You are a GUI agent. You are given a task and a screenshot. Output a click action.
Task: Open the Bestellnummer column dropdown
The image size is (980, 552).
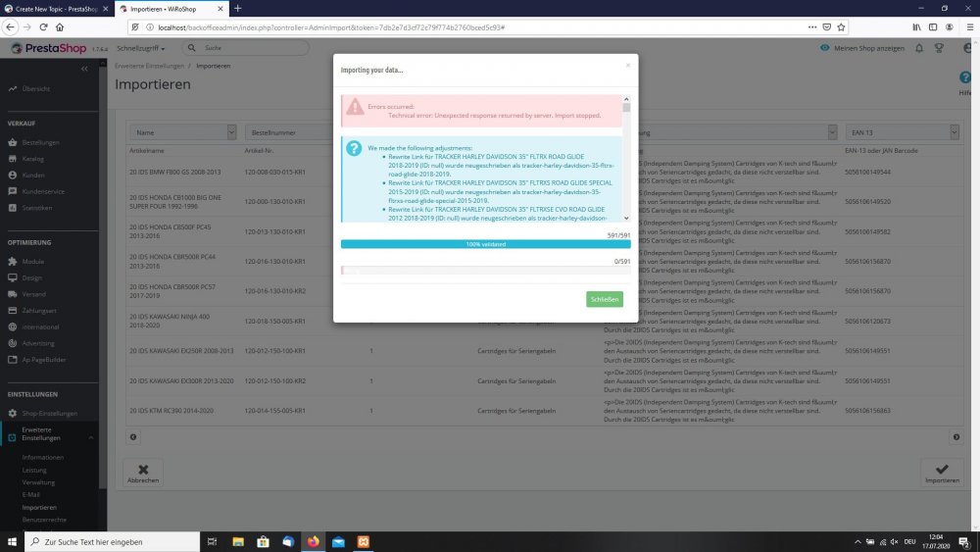pos(289,132)
